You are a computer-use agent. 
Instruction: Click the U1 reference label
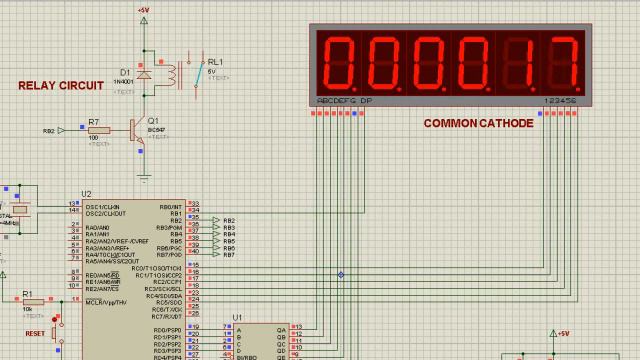237,318
